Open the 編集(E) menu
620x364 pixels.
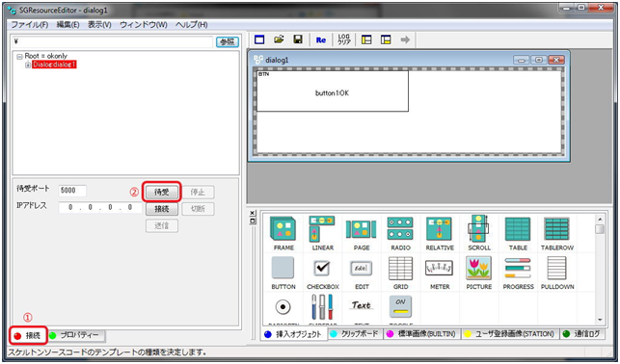(67, 24)
